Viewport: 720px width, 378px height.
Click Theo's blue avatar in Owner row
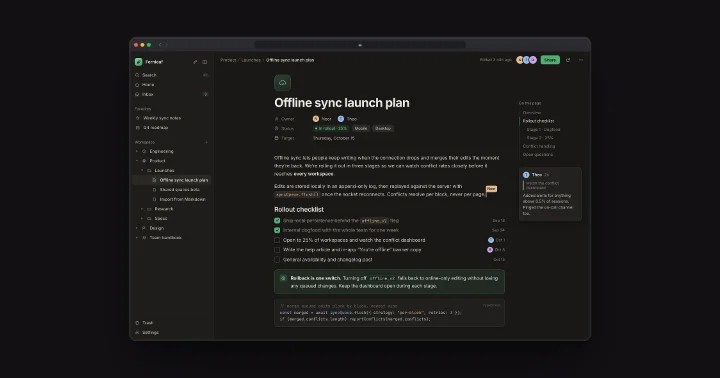341,119
